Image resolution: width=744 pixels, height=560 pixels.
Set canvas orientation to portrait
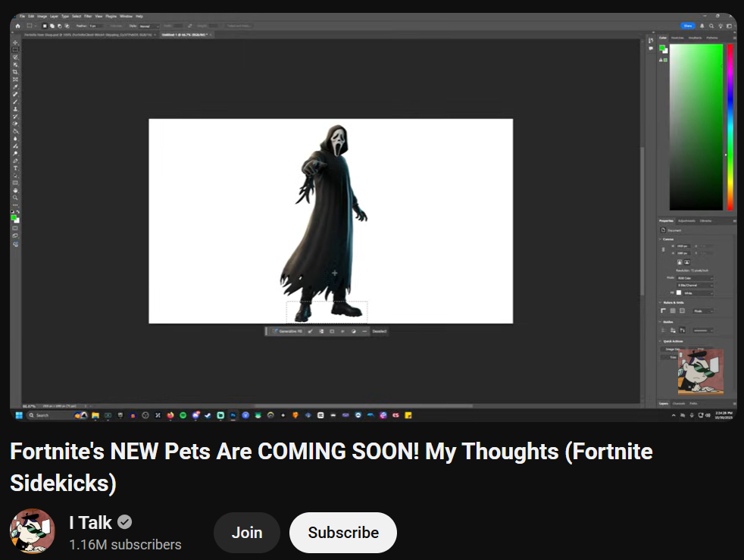click(x=680, y=262)
